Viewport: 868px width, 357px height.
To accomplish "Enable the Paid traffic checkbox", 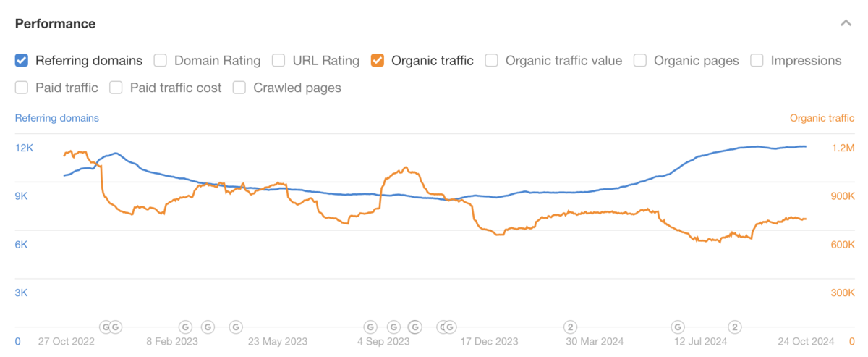I will [x=22, y=88].
